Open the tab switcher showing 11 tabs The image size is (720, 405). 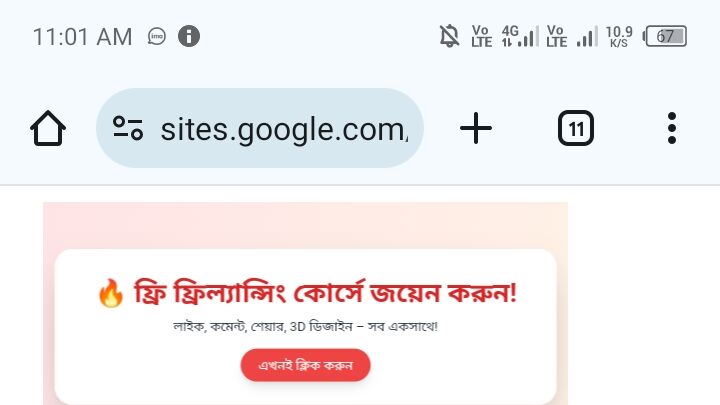pyautogui.click(x=576, y=128)
